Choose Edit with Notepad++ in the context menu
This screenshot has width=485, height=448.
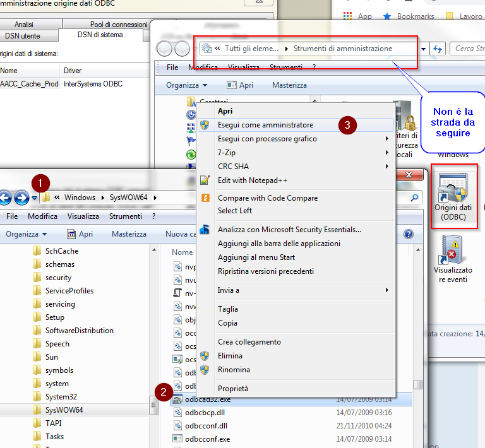253,180
